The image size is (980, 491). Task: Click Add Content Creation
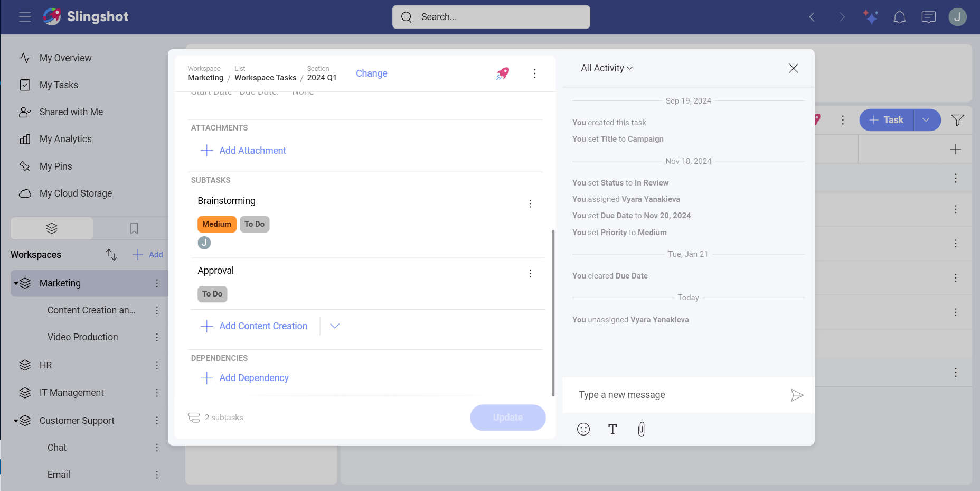pyautogui.click(x=254, y=326)
